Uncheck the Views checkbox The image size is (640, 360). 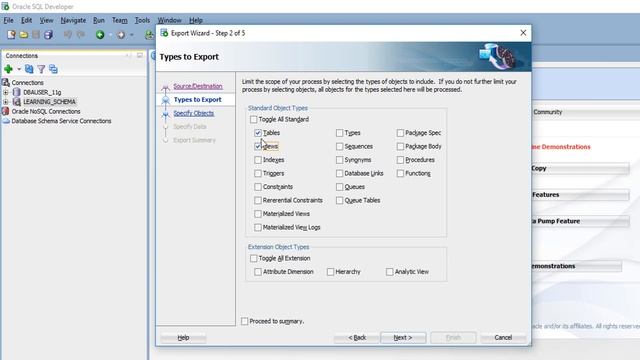pos(258,146)
